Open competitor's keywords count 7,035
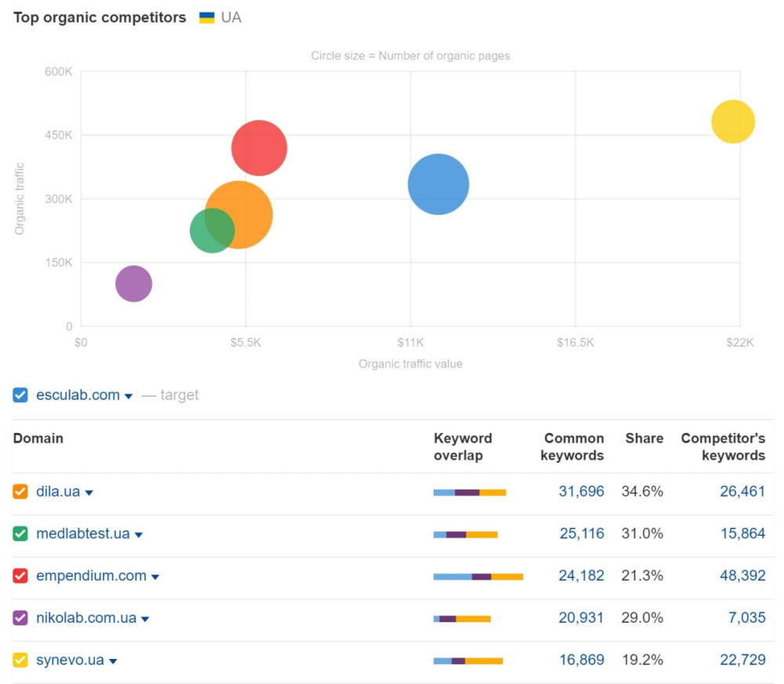Viewport: 784px width, 684px height. [747, 617]
